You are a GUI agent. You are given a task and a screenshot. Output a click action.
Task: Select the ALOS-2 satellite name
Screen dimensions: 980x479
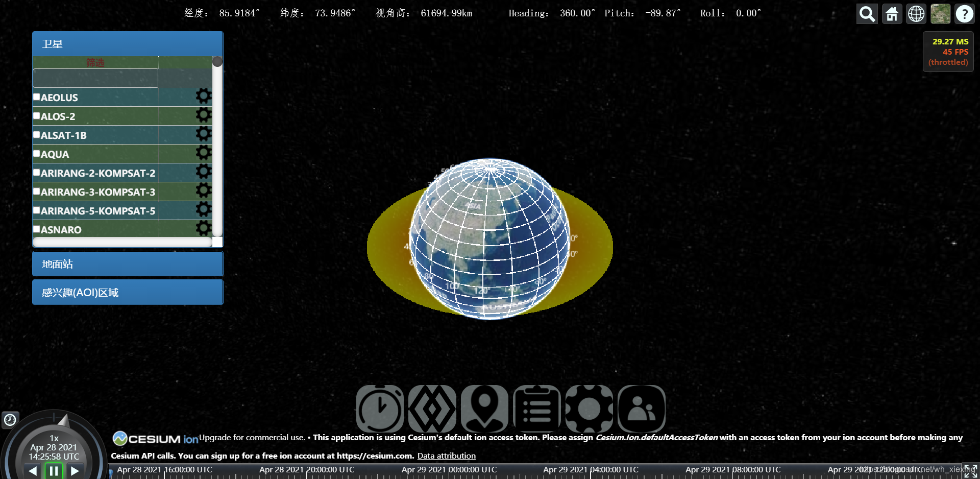[58, 116]
